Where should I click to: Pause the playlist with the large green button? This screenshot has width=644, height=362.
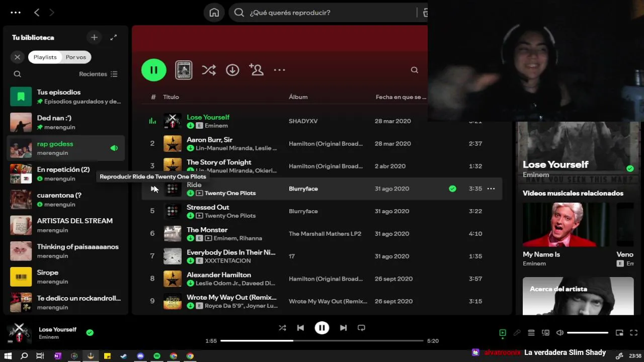click(x=154, y=70)
